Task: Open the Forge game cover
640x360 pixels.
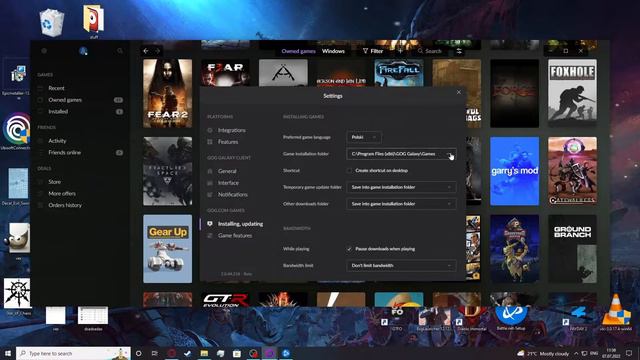Action: click(x=514, y=93)
